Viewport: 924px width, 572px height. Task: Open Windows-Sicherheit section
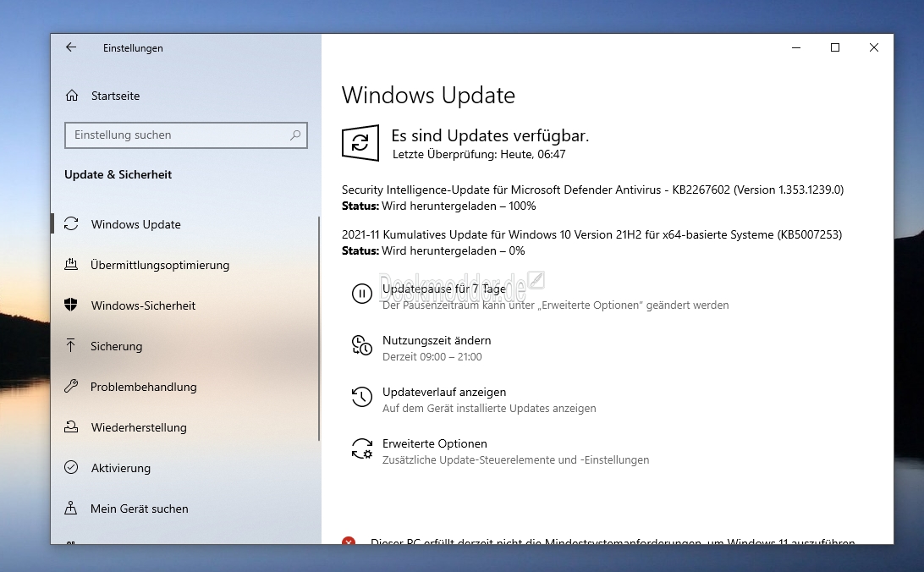pos(143,305)
